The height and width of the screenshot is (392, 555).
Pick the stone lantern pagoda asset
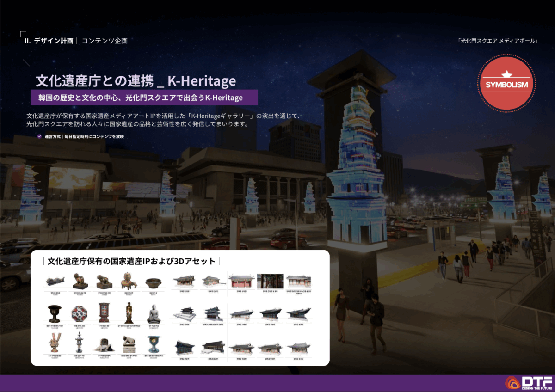[78, 343]
